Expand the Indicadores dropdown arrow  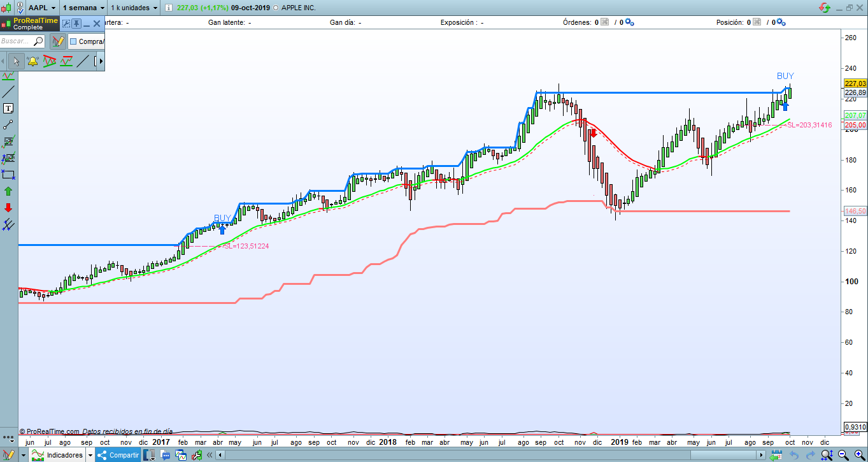(90, 455)
